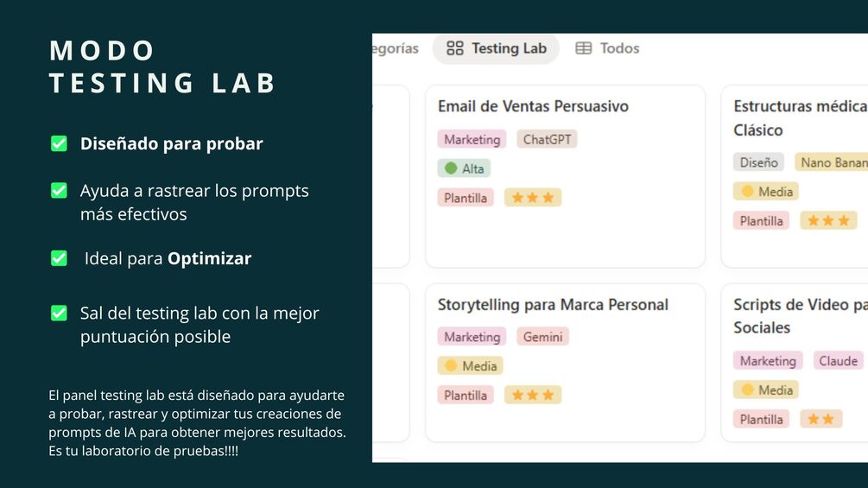Click the gallery grid icon beside Testing Lab
Viewport: 868px width, 488px height.
pos(454,48)
